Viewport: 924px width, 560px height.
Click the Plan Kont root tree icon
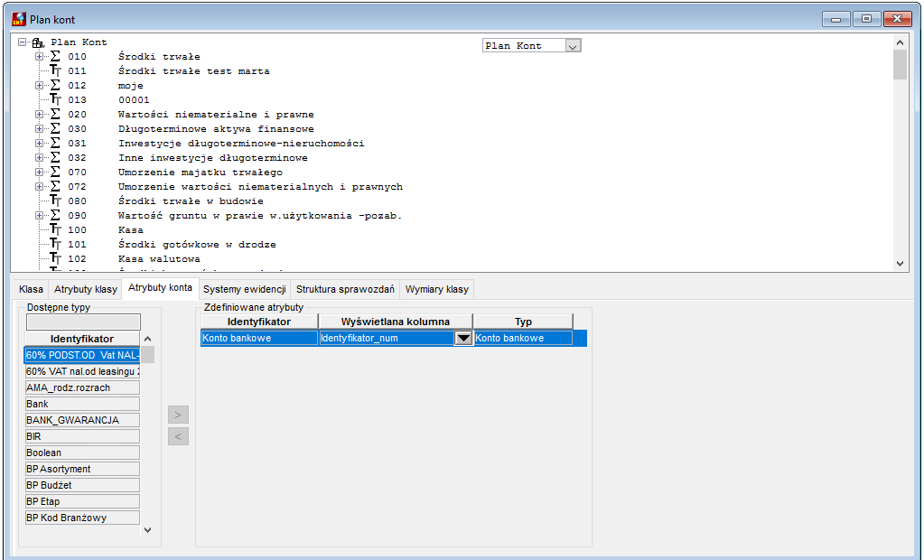(38, 42)
